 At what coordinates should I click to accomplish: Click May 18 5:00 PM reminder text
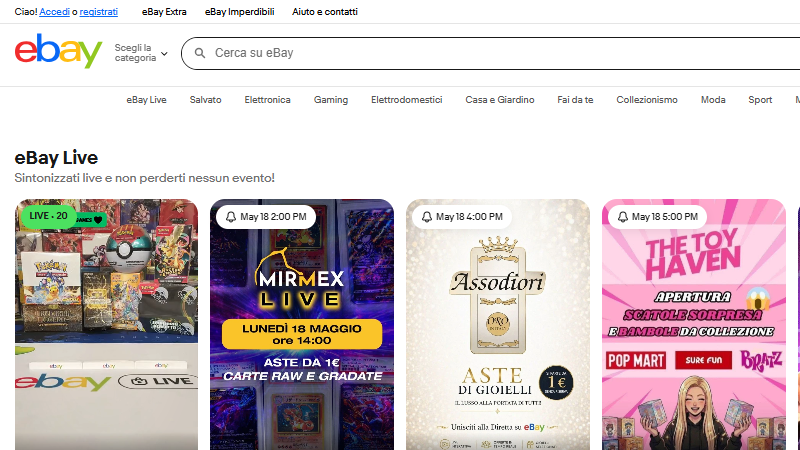tap(665, 217)
